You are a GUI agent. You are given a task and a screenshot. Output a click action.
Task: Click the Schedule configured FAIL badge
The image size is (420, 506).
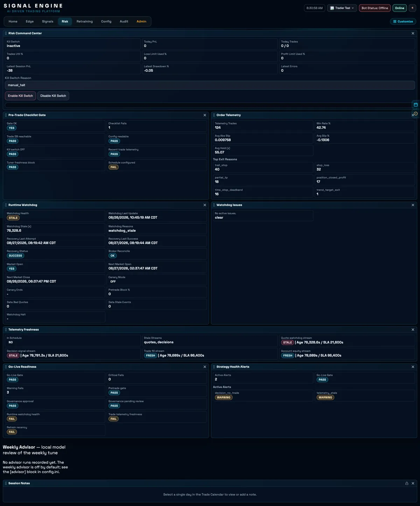pyautogui.click(x=113, y=167)
